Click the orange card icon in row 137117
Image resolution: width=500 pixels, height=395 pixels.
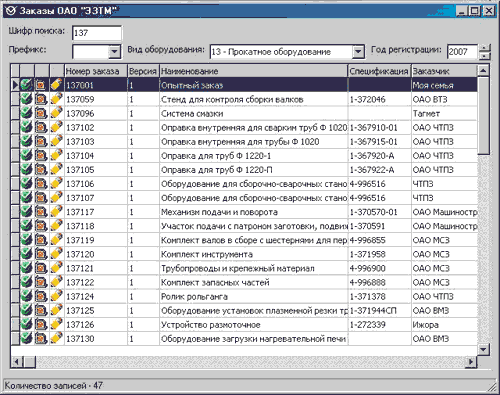click(x=41, y=212)
